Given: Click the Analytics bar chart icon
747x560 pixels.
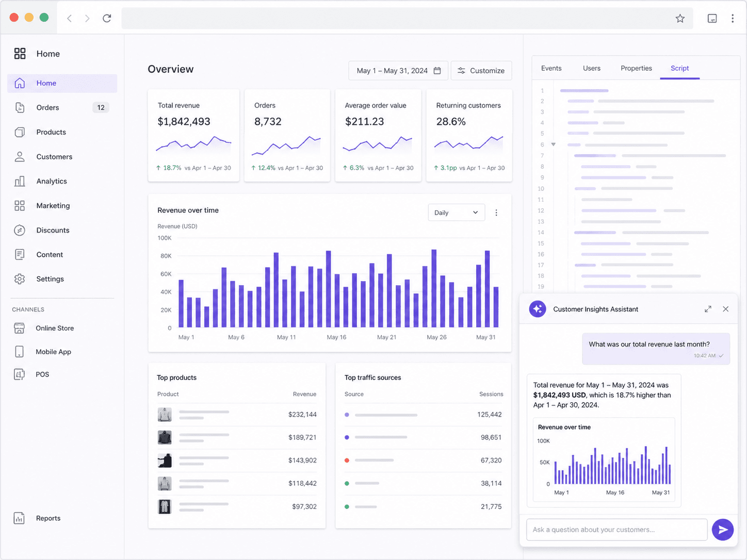Looking at the screenshot, I should pos(20,181).
